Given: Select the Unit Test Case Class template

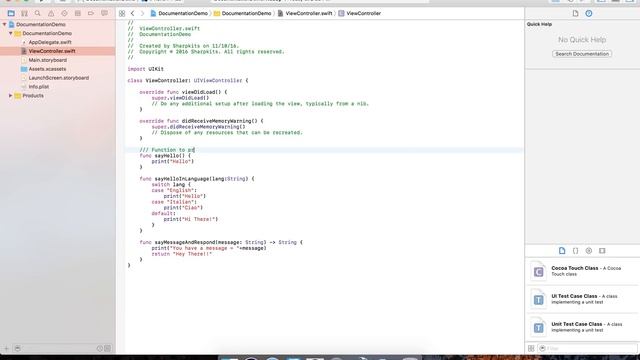Looking at the screenshot, I should point(582,327).
